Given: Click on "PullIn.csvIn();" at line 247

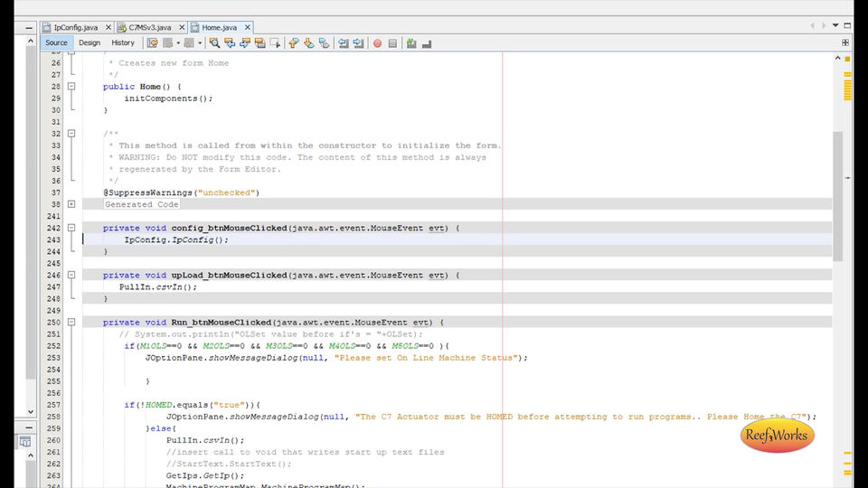Looking at the screenshot, I should tap(157, 286).
